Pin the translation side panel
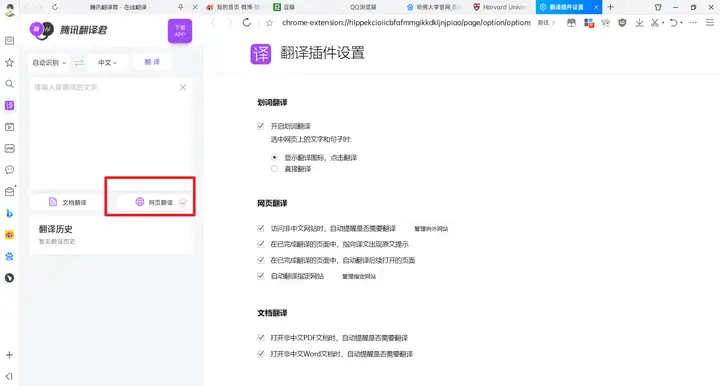Image resolution: width=720 pixels, height=386 pixels. click(180, 7)
